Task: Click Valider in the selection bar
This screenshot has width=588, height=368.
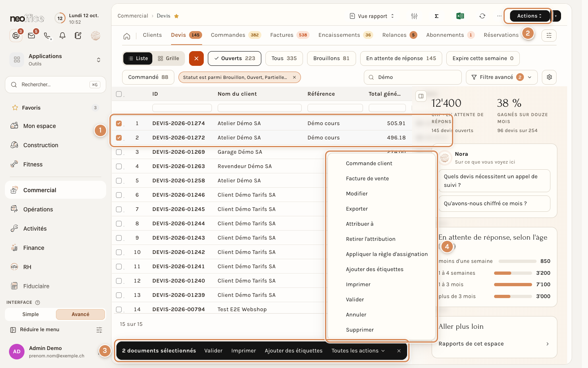Action: coord(214,351)
